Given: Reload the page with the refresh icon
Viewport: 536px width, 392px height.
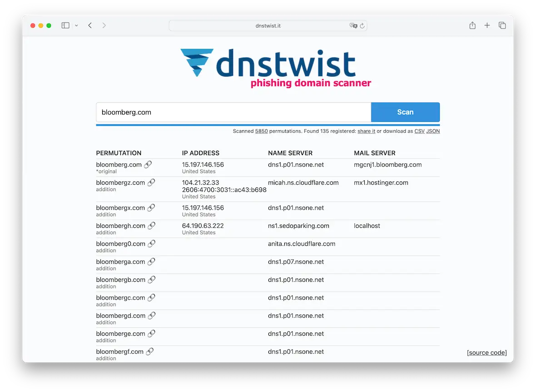Looking at the screenshot, I should point(362,25).
